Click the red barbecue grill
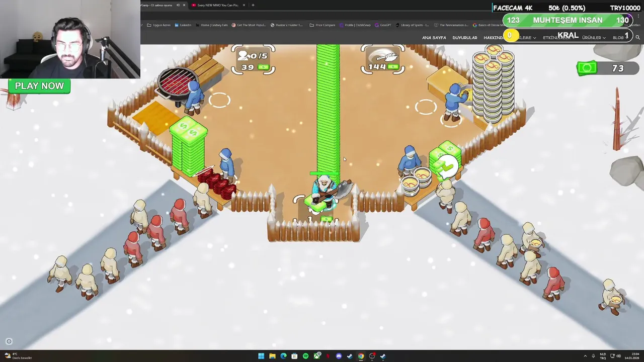This screenshot has height=362, width=644. [177, 83]
